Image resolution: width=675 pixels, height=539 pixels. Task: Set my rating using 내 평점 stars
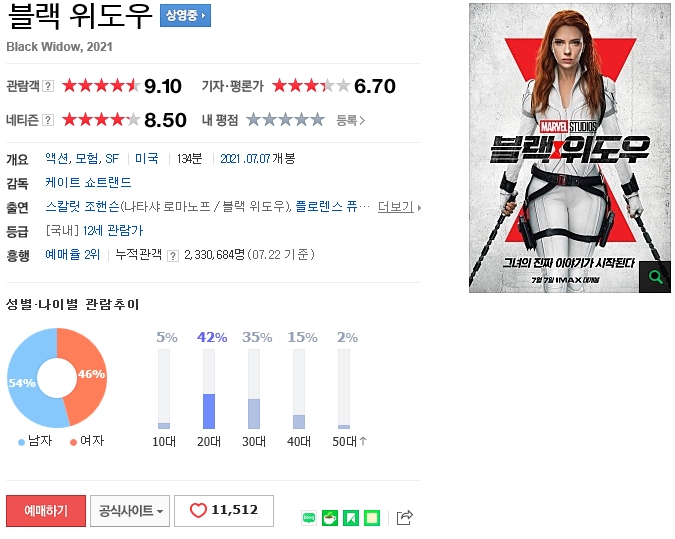(x=285, y=119)
